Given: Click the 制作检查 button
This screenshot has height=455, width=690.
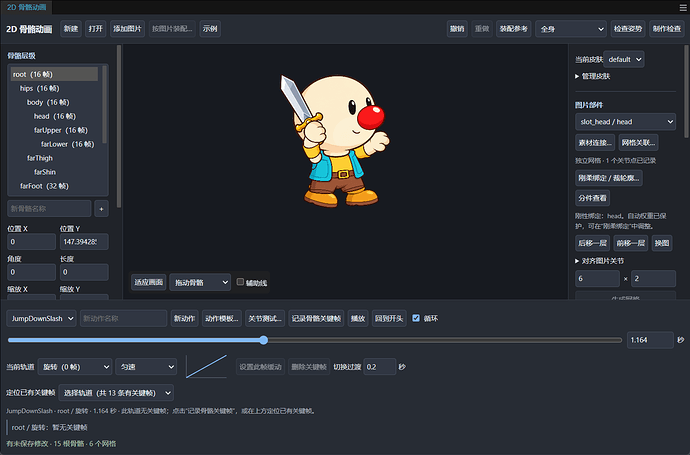Looking at the screenshot, I should coord(667,29).
